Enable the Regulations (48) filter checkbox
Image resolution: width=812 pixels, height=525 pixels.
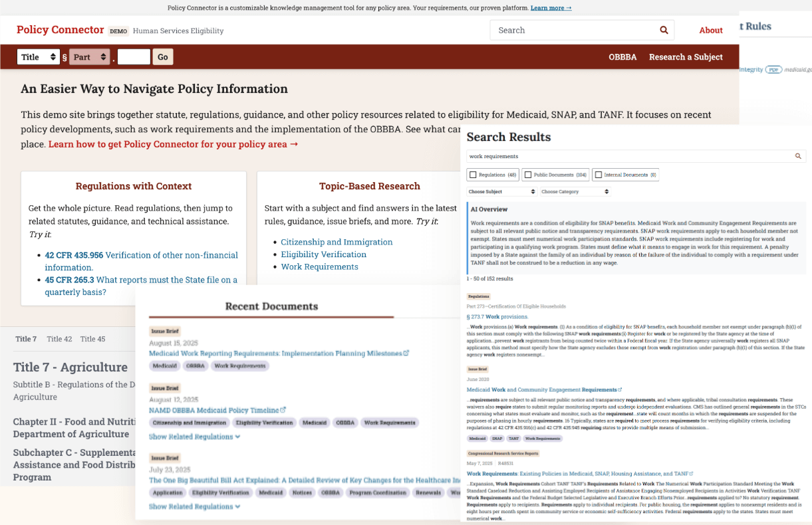click(472, 174)
